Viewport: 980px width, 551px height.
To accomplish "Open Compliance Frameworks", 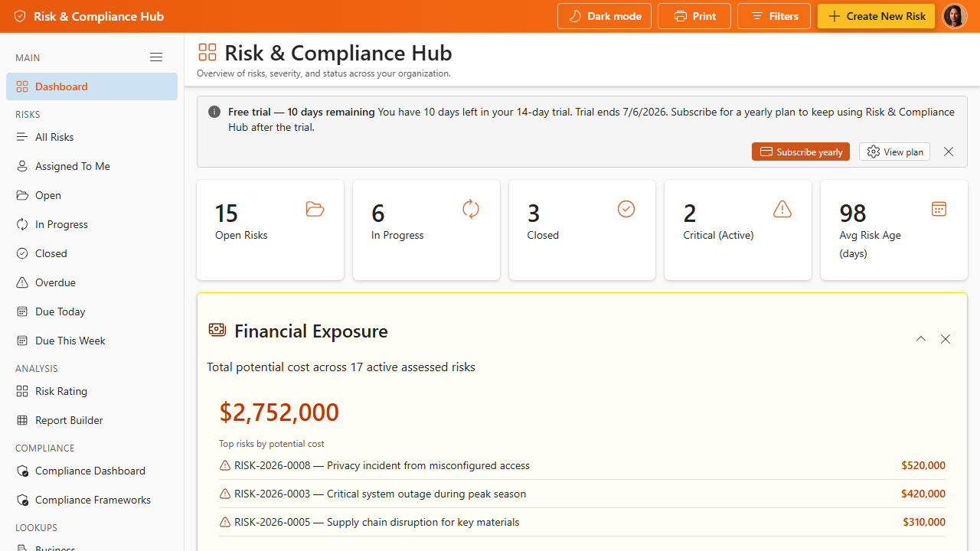I will point(92,500).
